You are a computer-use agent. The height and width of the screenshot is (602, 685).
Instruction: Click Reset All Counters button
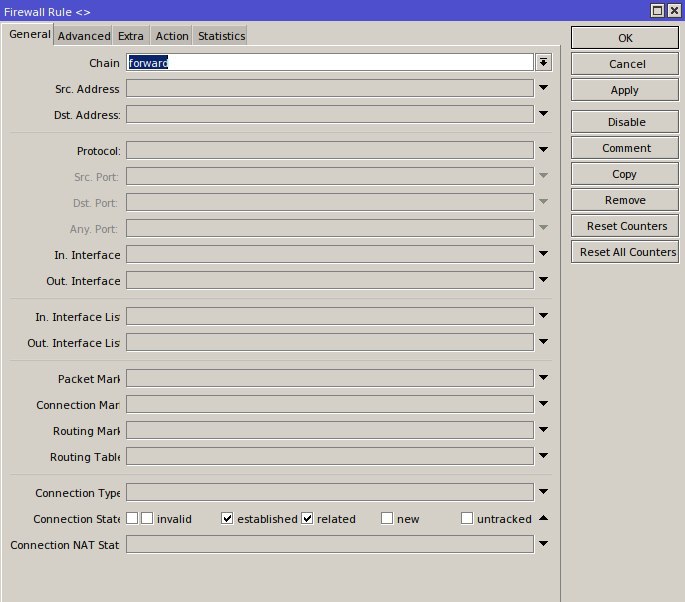[x=625, y=252]
